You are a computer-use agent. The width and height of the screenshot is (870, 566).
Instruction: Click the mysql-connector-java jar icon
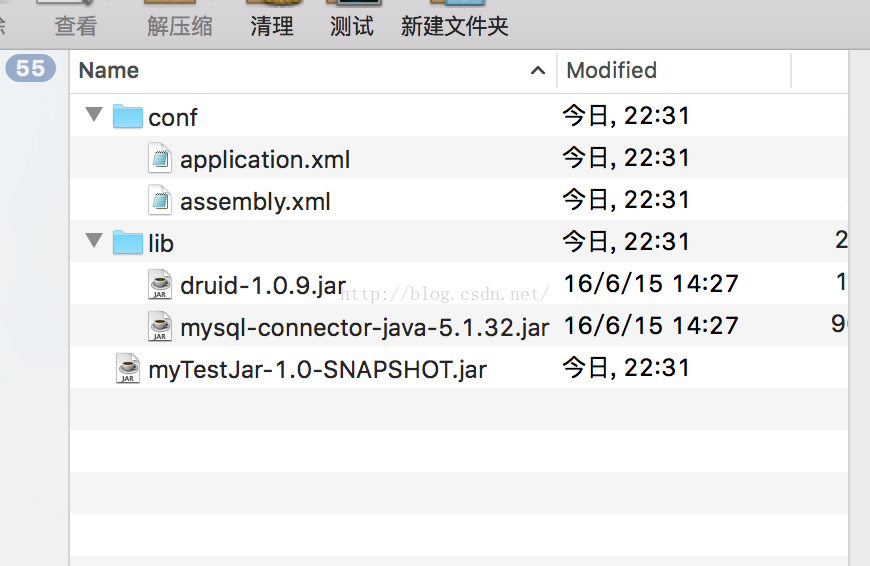tap(160, 327)
